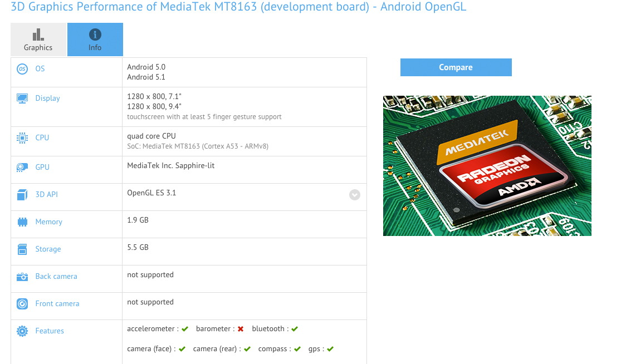Click the compass green checkmark
Image resolution: width=621 pixels, height=364 pixels.
point(297,350)
